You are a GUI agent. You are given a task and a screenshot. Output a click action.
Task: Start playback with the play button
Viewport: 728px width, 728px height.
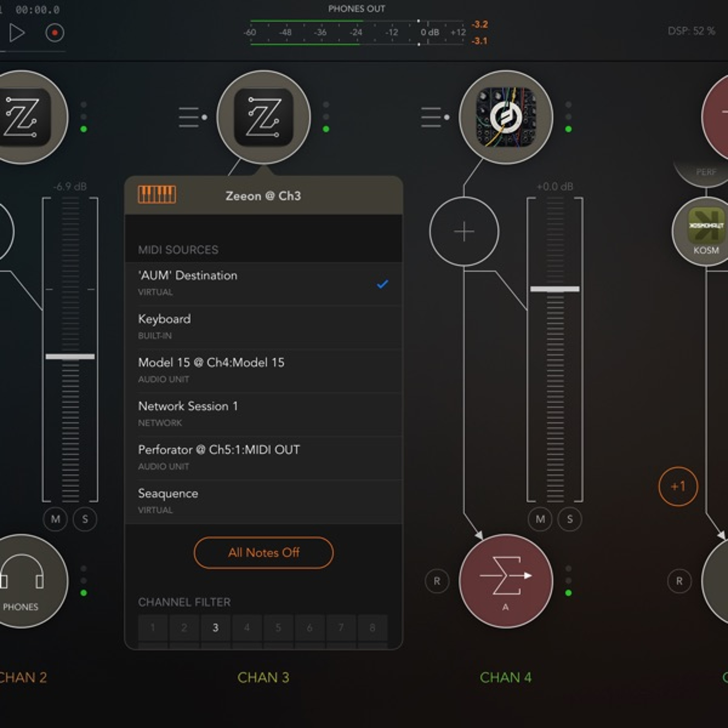tap(17, 33)
